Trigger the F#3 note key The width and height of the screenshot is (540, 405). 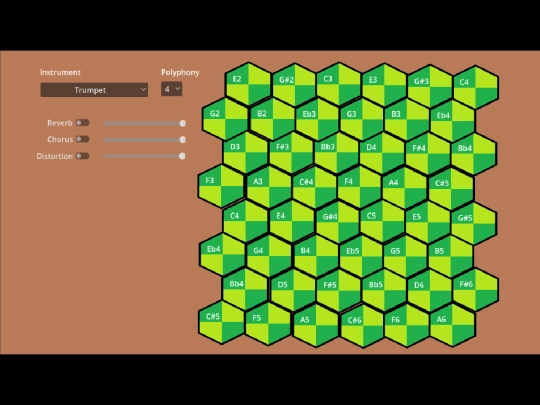pyautogui.click(x=291, y=153)
